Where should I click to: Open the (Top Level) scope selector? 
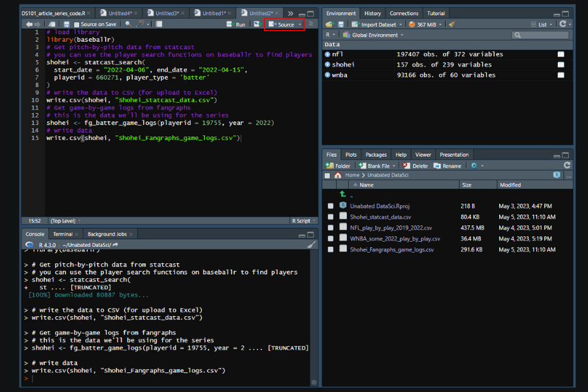pyautogui.click(x=65, y=221)
